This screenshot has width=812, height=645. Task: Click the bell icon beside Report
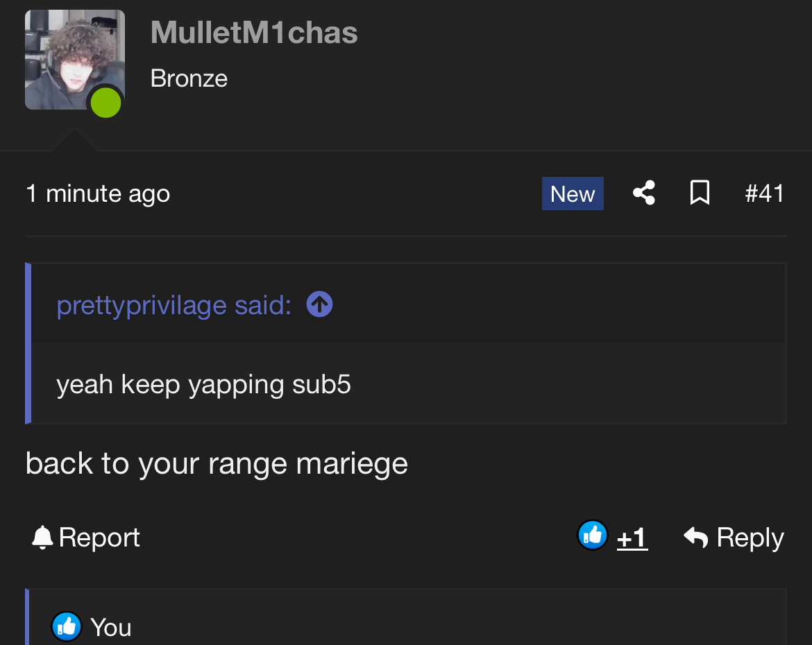click(42, 537)
